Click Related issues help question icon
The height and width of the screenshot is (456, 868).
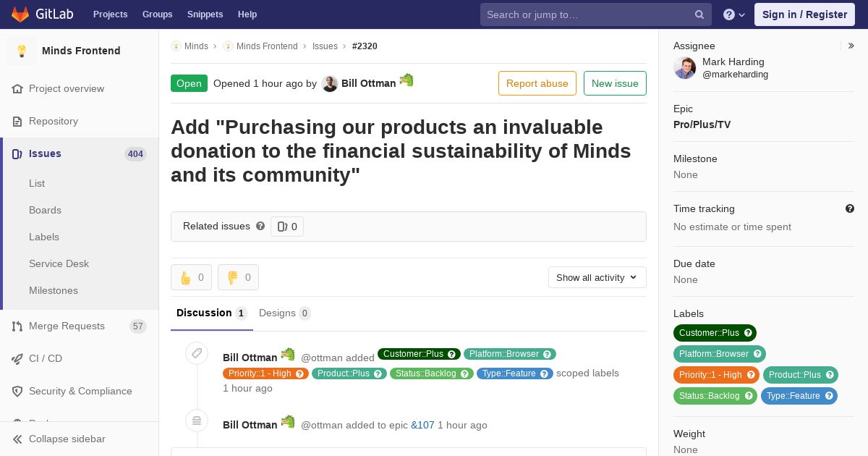coord(260,226)
